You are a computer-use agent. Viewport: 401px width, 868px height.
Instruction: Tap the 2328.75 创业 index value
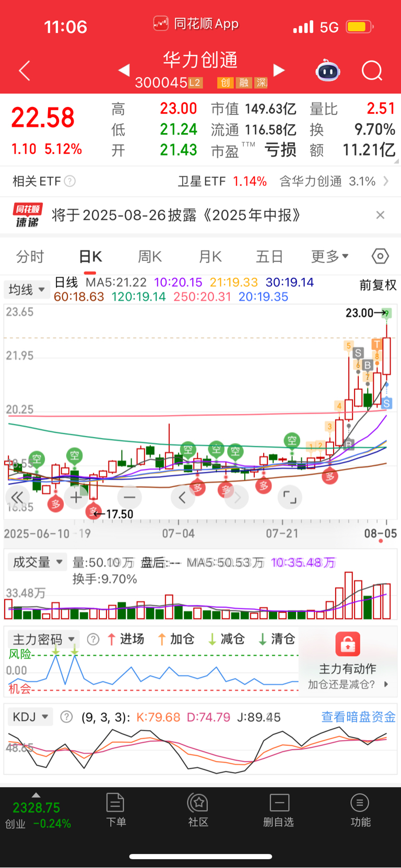[37, 807]
